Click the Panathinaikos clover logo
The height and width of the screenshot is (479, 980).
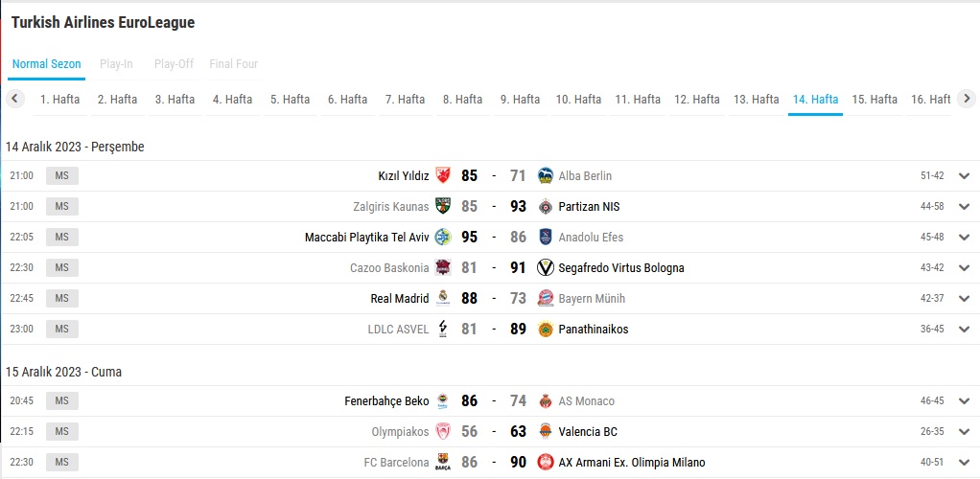pos(546,330)
